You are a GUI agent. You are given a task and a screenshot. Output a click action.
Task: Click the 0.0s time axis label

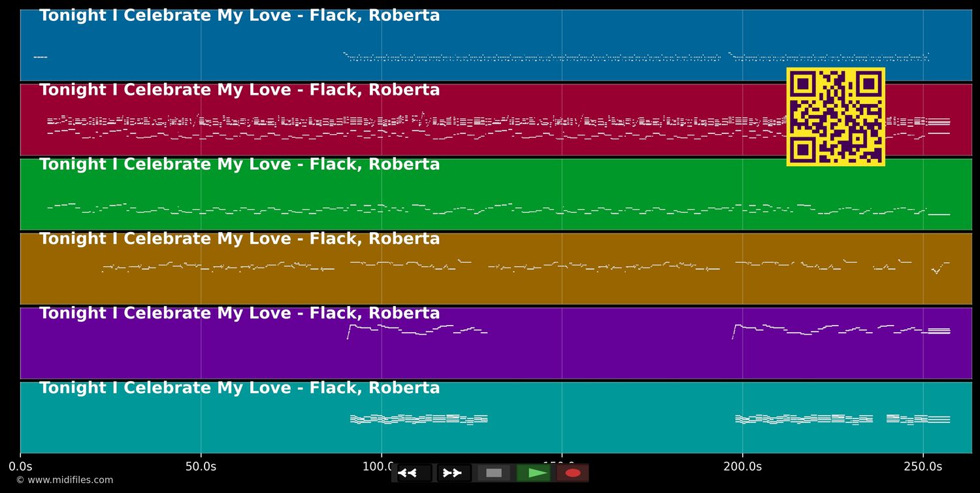(x=20, y=466)
